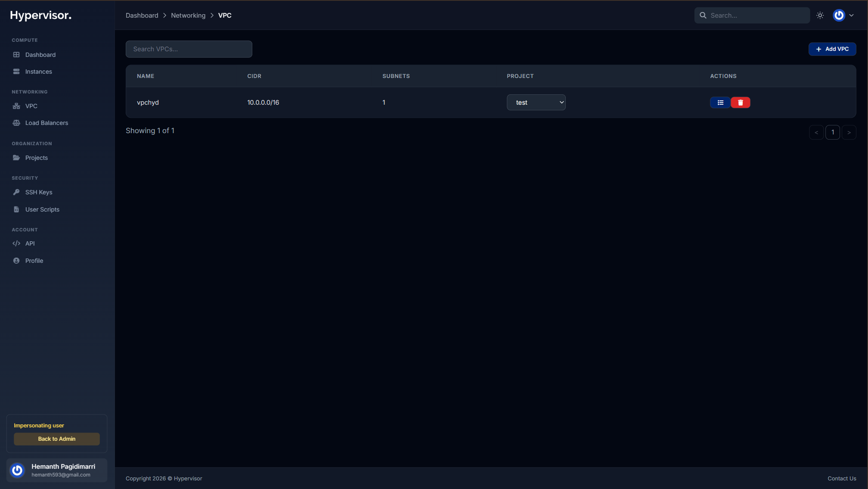The width and height of the screenshot is (868, 489).
Task: Click the Contact Us footer link
Action: (841, 478)
